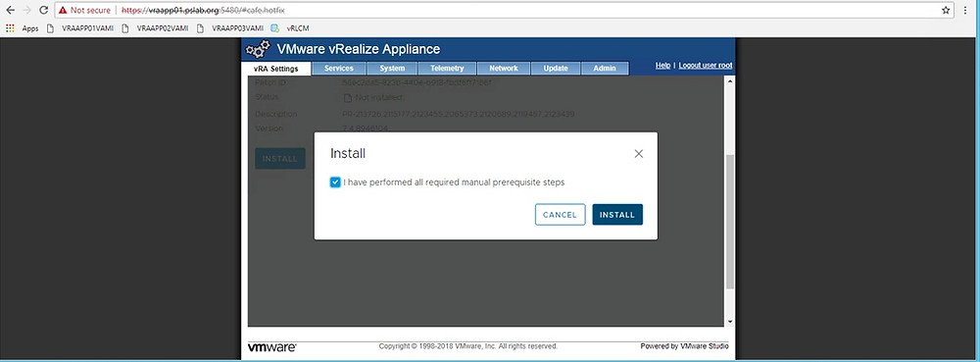Click scrollbar up arrow
This screenshot has width=980, height=362.
click(730, 81)
